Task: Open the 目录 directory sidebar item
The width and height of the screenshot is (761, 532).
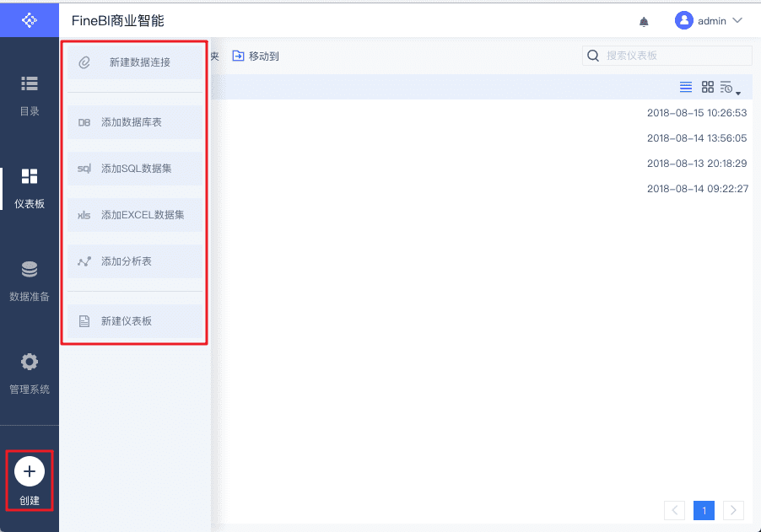Action: pos(30,96)
